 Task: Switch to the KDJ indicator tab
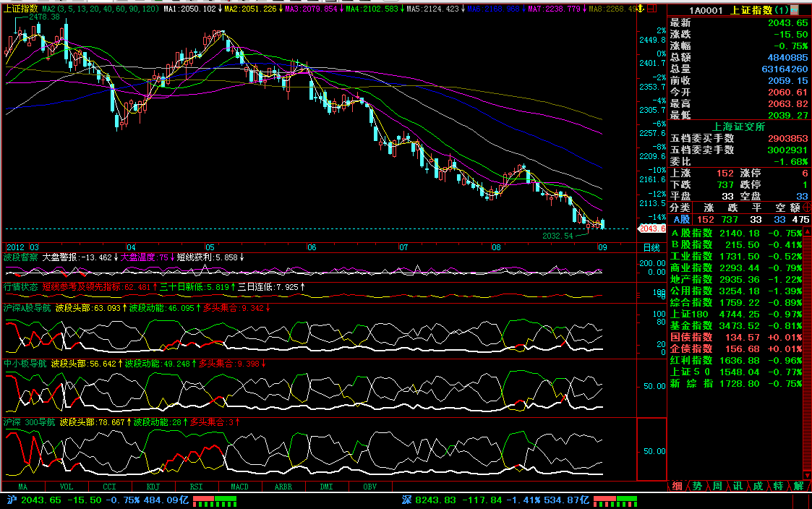(x=153, y=487)
